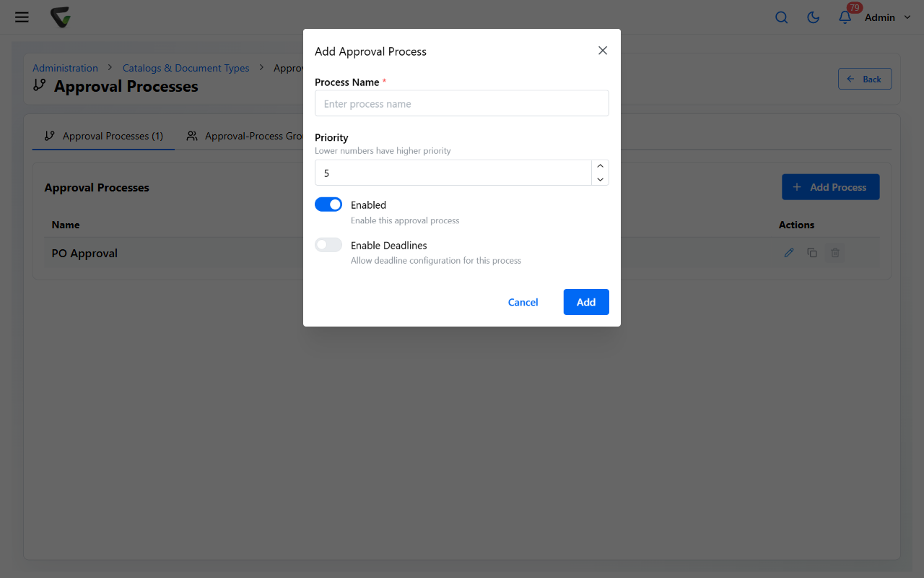
Task: Expand the Admin user menu
Action: point(888,17)
